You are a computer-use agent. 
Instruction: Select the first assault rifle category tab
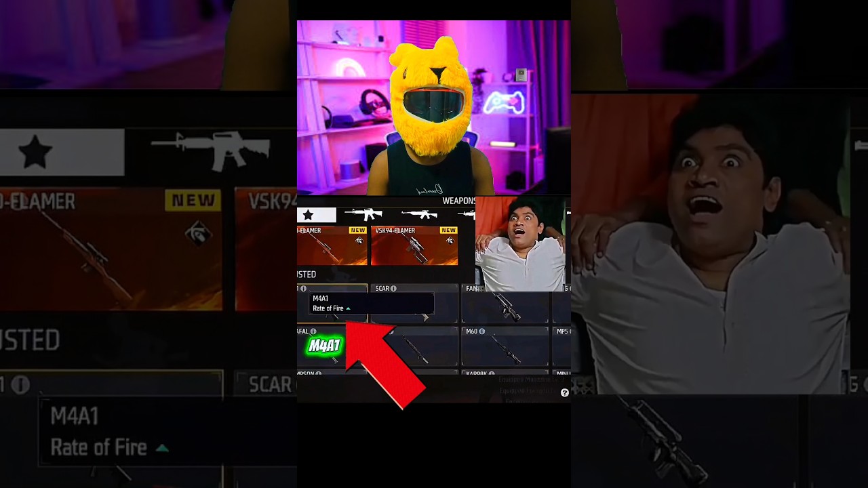point(363,215)
